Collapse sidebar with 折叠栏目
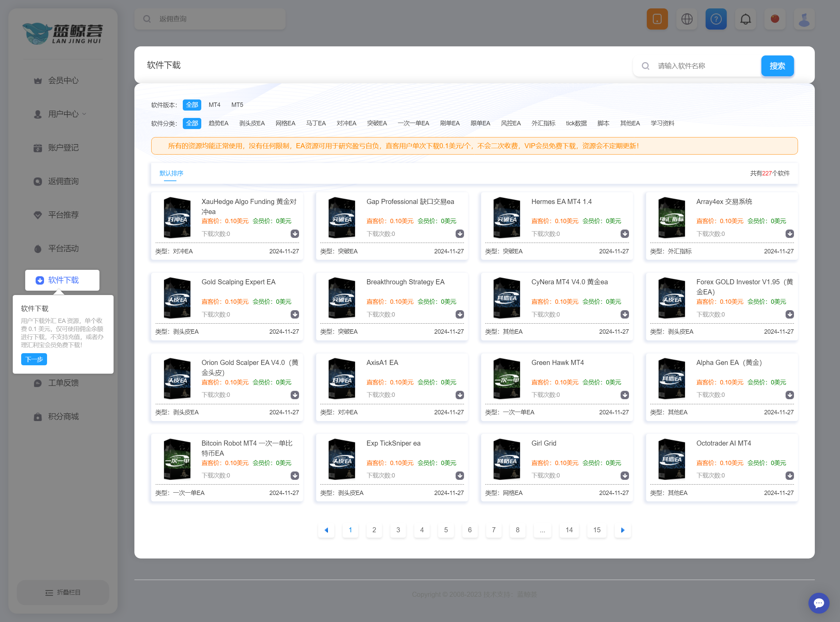 point(63,592)
